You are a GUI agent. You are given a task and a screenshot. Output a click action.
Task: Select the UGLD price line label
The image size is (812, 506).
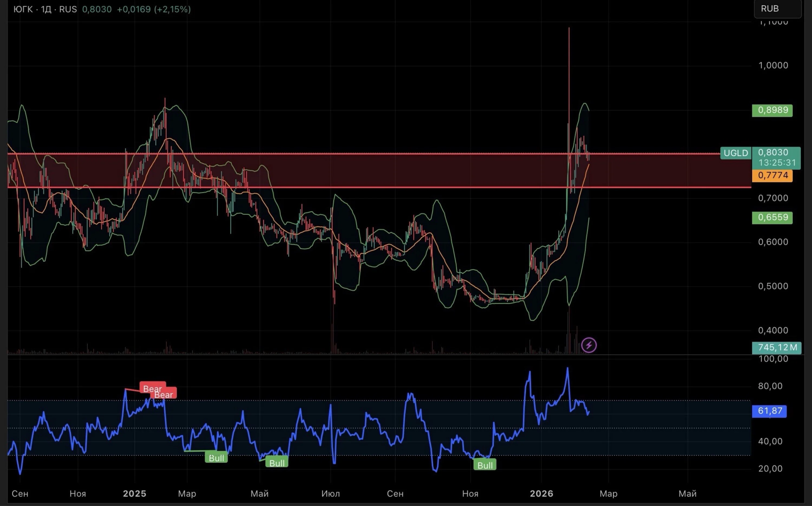coord(736,153)
